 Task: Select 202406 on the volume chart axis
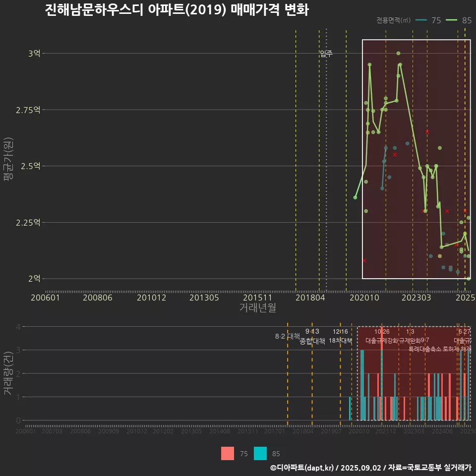click(x=442, y=431)
